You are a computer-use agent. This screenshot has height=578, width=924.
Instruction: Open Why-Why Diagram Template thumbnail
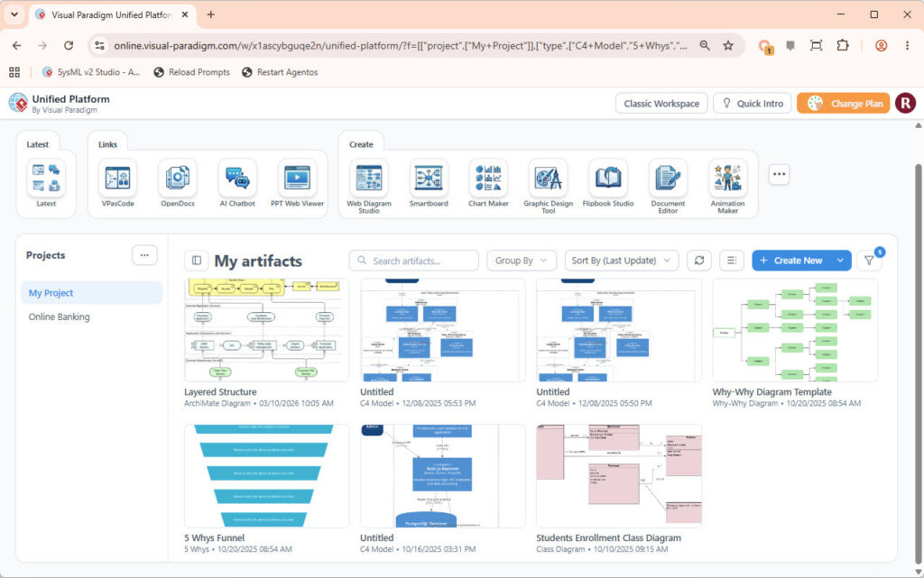click(795, 330)
